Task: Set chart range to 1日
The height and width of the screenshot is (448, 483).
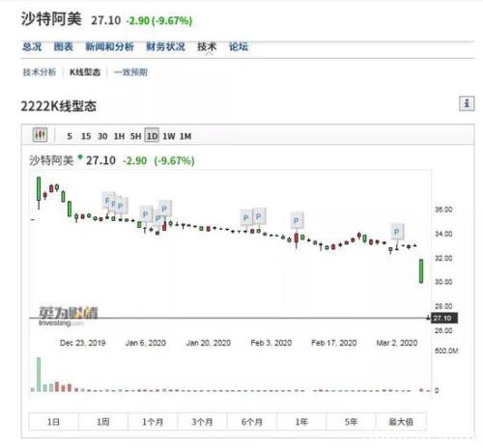Action: 53,421
